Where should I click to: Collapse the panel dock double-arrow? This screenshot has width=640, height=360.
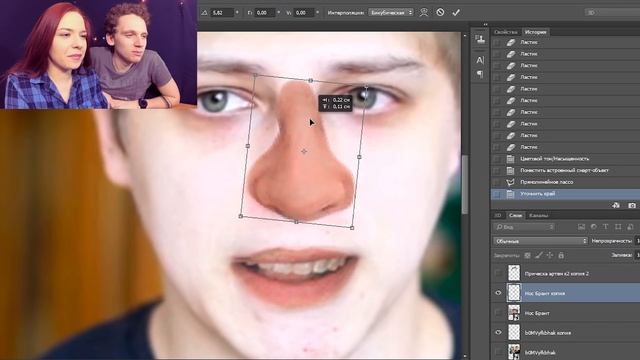(x=485, y=24)
